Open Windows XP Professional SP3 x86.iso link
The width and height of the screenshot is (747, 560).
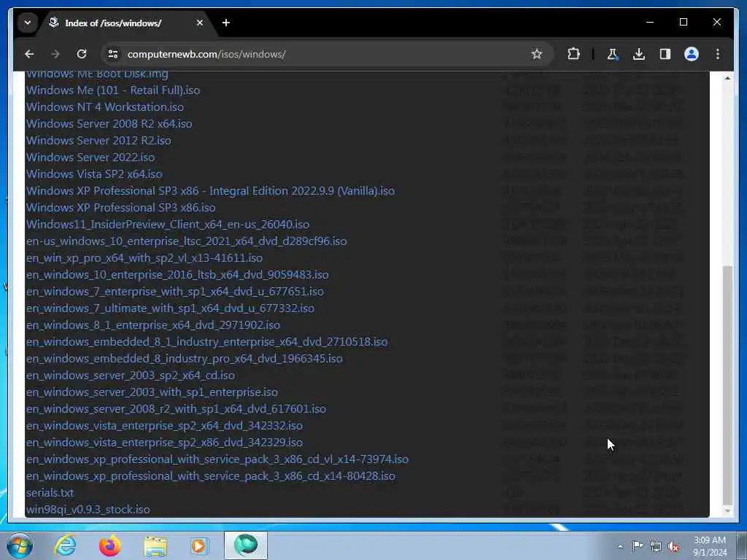coord(121,208)
